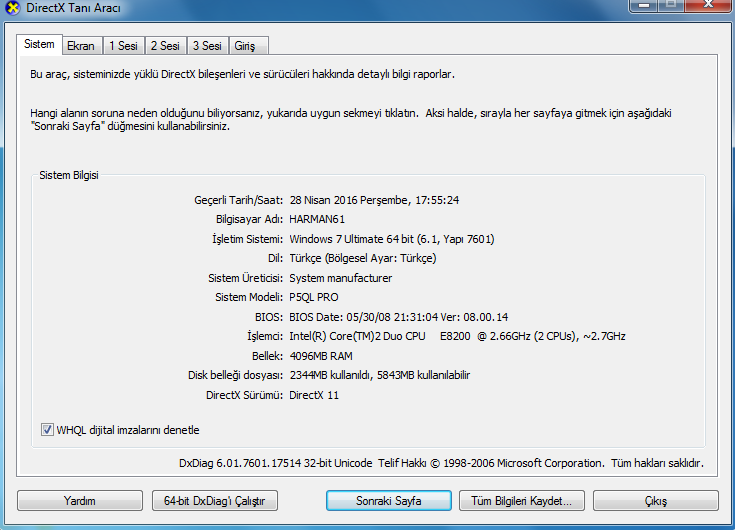
Task: Click the Sistem Modeli label
Action: click(249, 297)
